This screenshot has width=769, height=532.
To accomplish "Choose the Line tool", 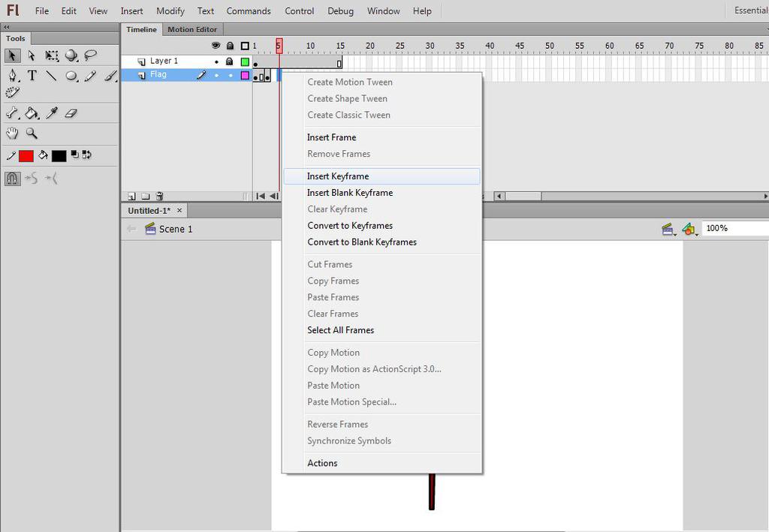I will click(51, 76).
